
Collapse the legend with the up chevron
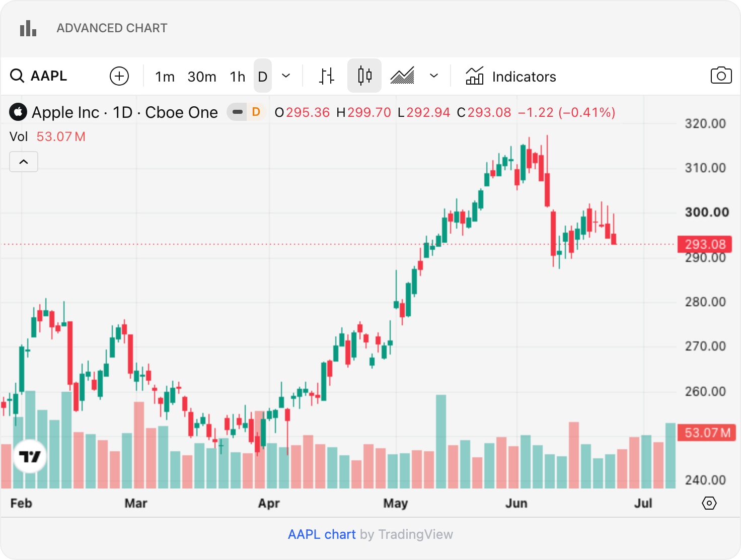pyautogui.click(x=24, y=162)
